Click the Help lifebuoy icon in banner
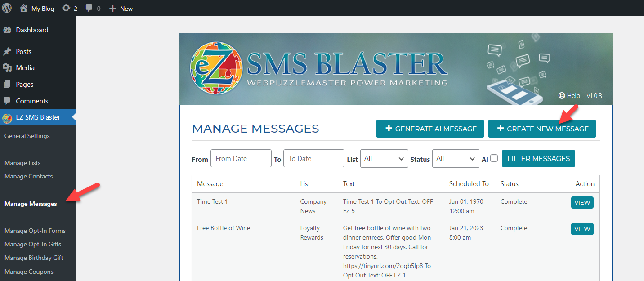The height and width of the screenshot is (281, 644). 562,96
